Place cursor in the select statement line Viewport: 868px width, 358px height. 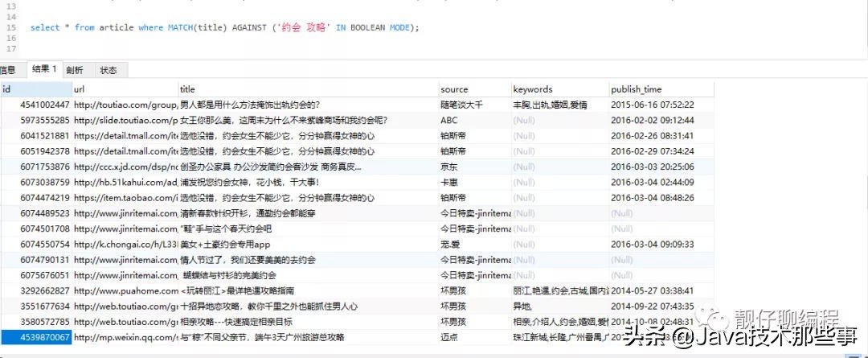point(225,27)
